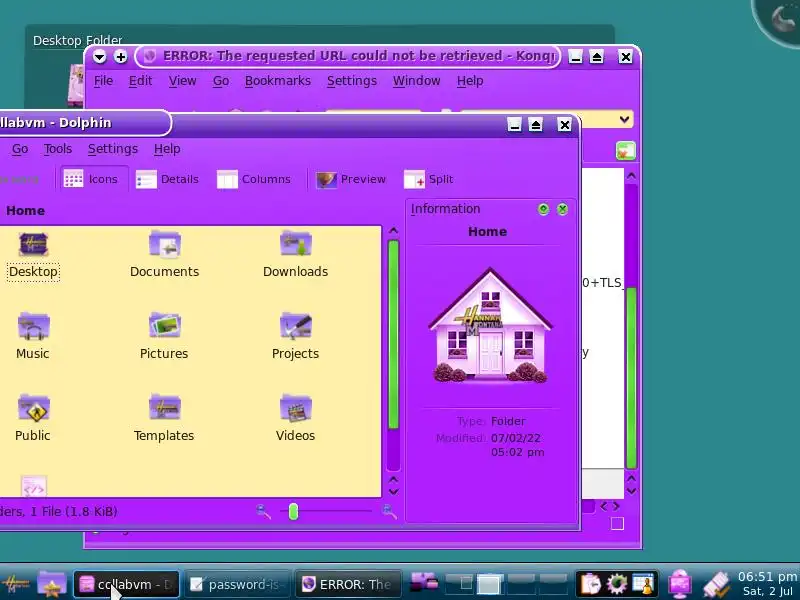Select the partially visible HTML file icon
800x600 pixels.
click(34, 486)
